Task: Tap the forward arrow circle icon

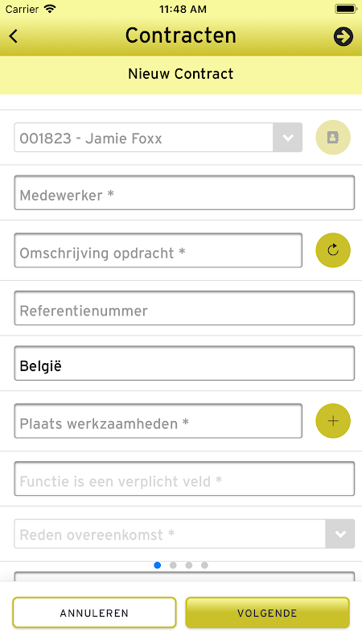Action: [x=343, y=36]
